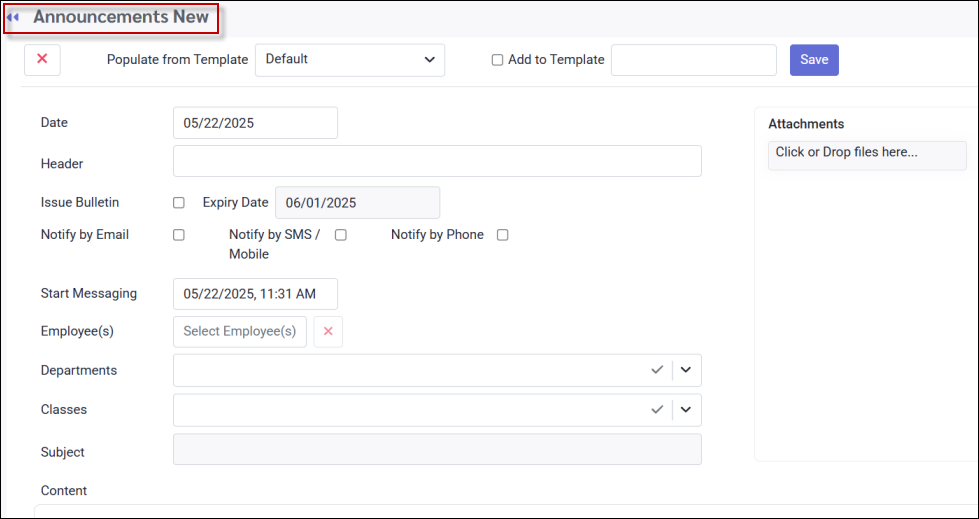Click the Departments select-all checkmark icon
This screenshot has width=979, height=519.
click(x=657, y=370)
